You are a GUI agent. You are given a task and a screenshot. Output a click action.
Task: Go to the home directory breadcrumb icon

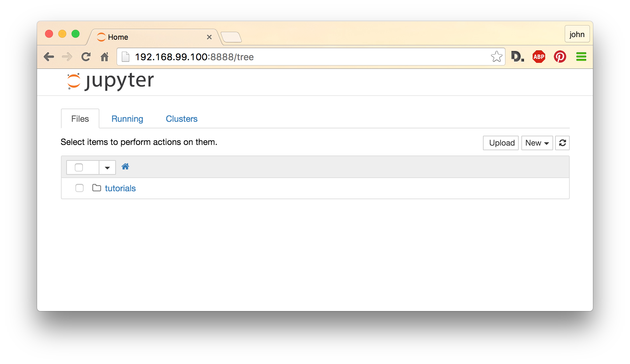coord(125,166)
